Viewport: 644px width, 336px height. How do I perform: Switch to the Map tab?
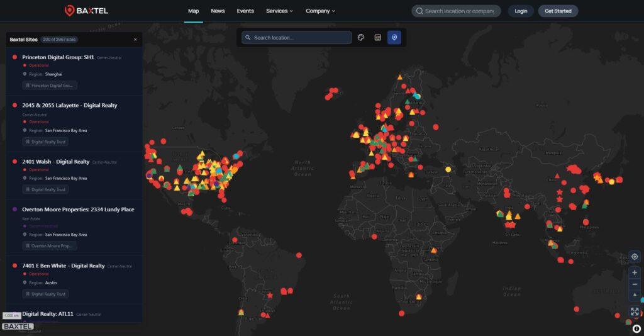pos(194,11)
